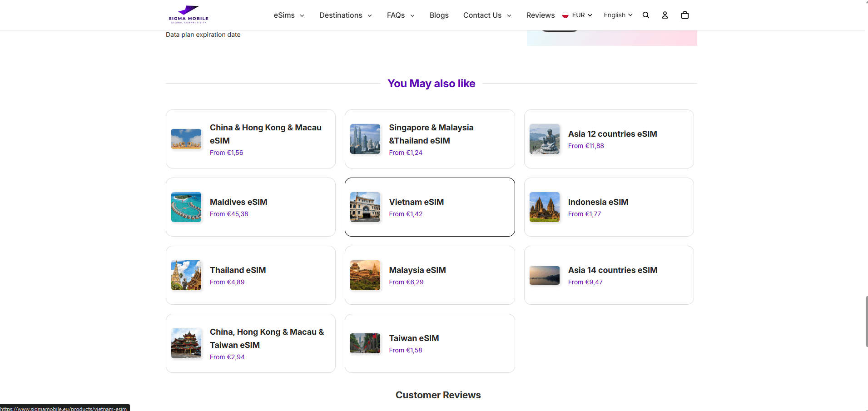
Task: Expand the Contact Us dropdown menu
Action: (487, 15)
